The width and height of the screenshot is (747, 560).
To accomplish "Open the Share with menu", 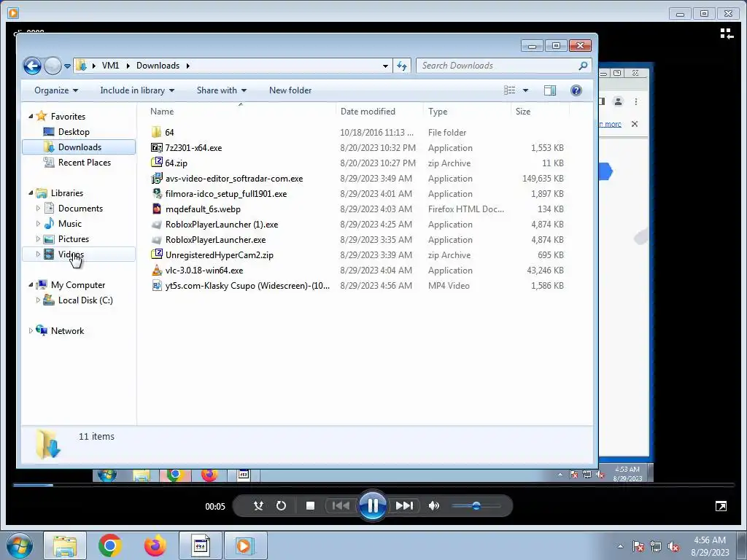I will tap(222, 90).
